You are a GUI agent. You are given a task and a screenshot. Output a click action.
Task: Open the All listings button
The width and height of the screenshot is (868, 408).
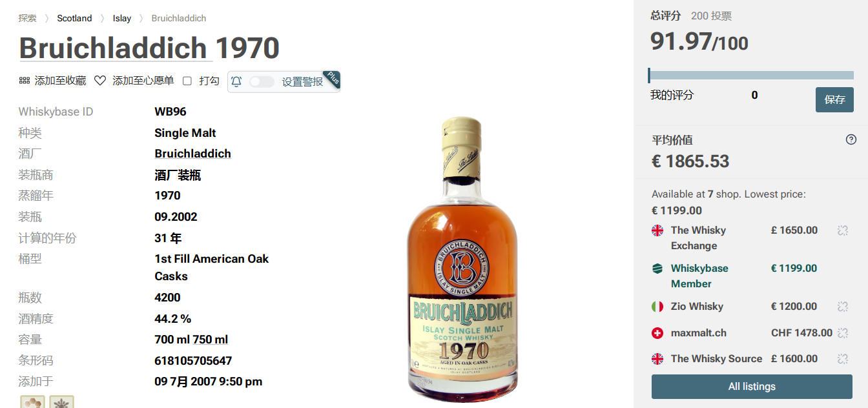click(752, 387)
